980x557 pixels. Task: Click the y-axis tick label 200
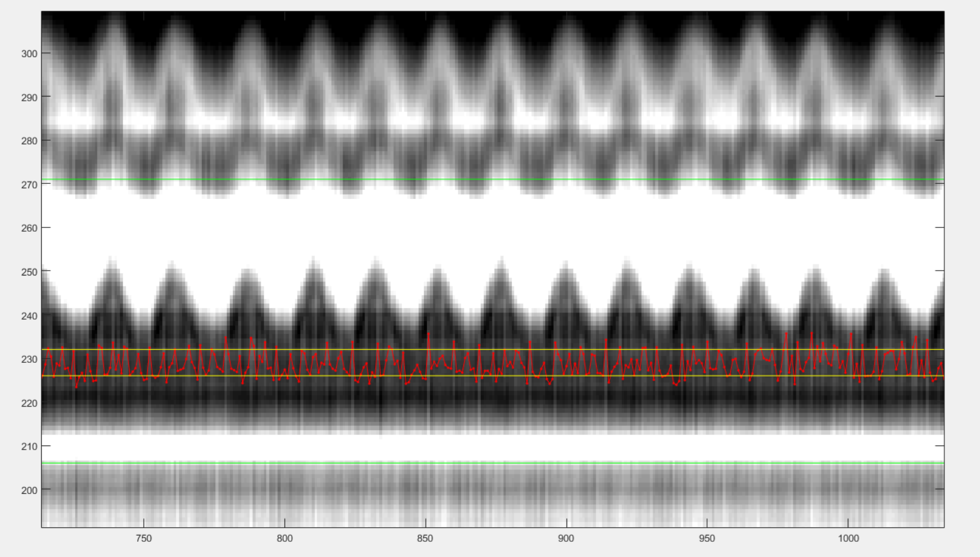pos(29,490)
